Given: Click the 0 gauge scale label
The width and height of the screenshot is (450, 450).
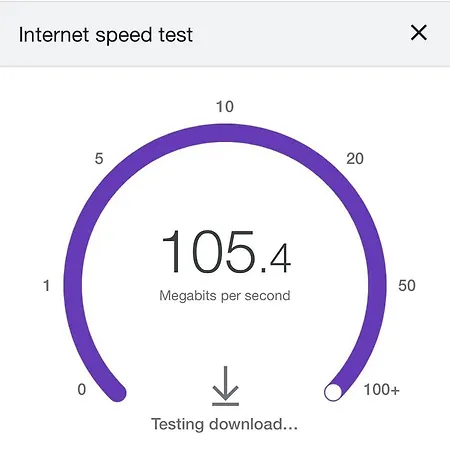Looking at the screenshot, I should click(82, 389).
